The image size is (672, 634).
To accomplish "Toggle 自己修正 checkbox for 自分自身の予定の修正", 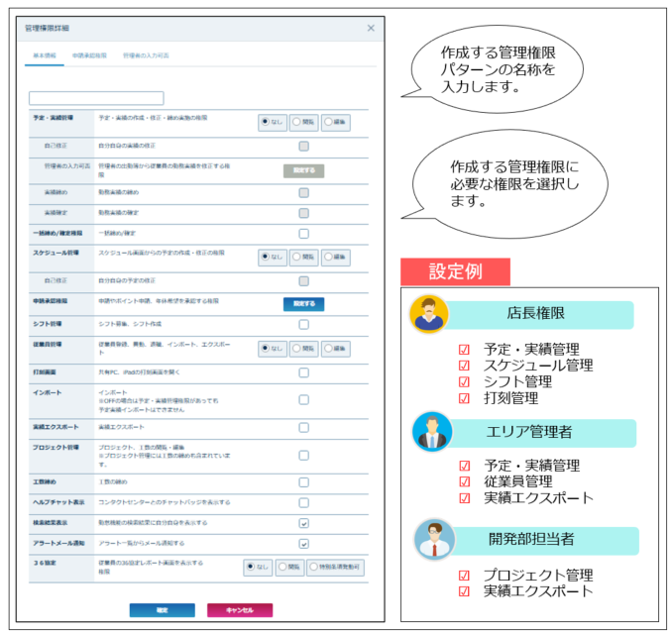I will 304,281.
